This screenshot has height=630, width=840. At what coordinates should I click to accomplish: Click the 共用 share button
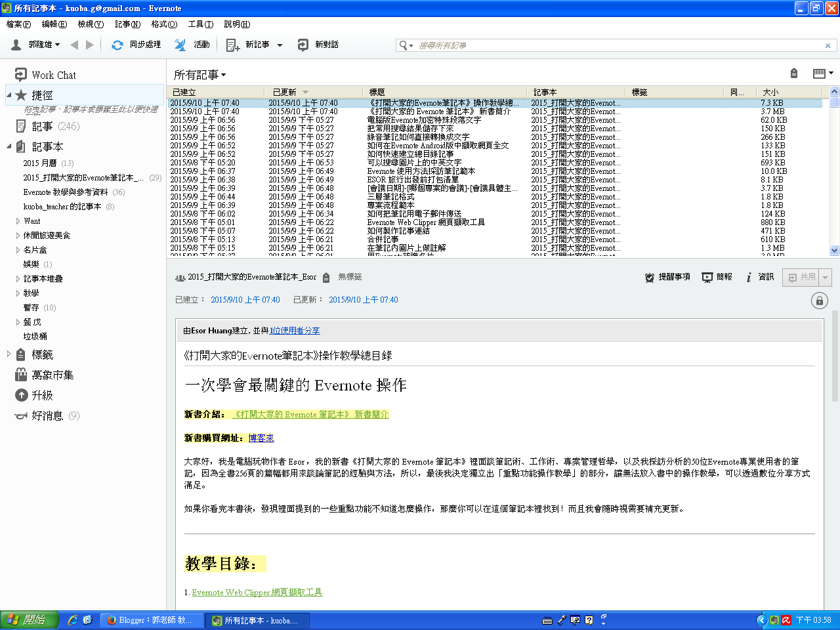coord(802,278)
